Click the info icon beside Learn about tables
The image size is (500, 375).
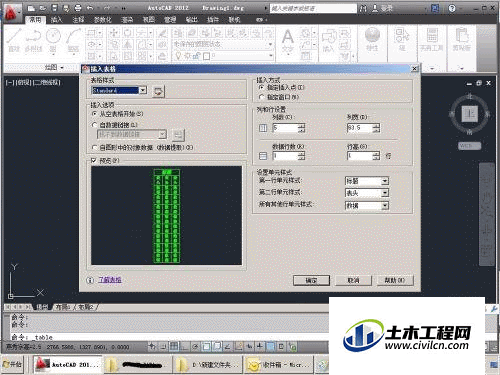pyautogui.click(x=90, y=280)
